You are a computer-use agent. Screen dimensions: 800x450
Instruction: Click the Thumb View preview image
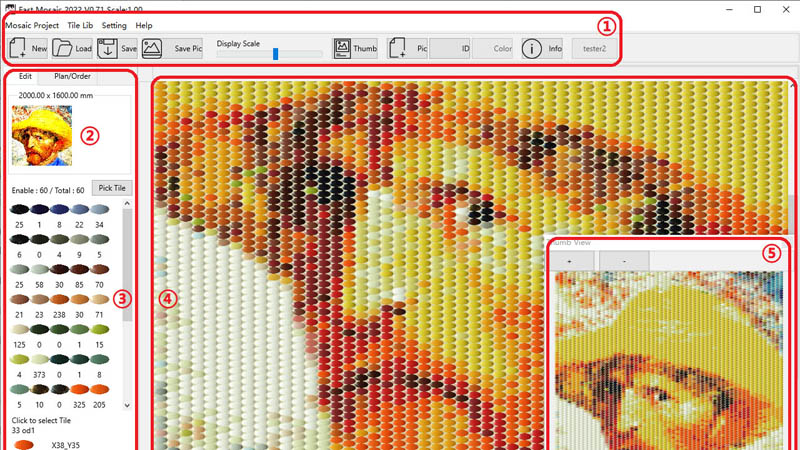(669, 360)
